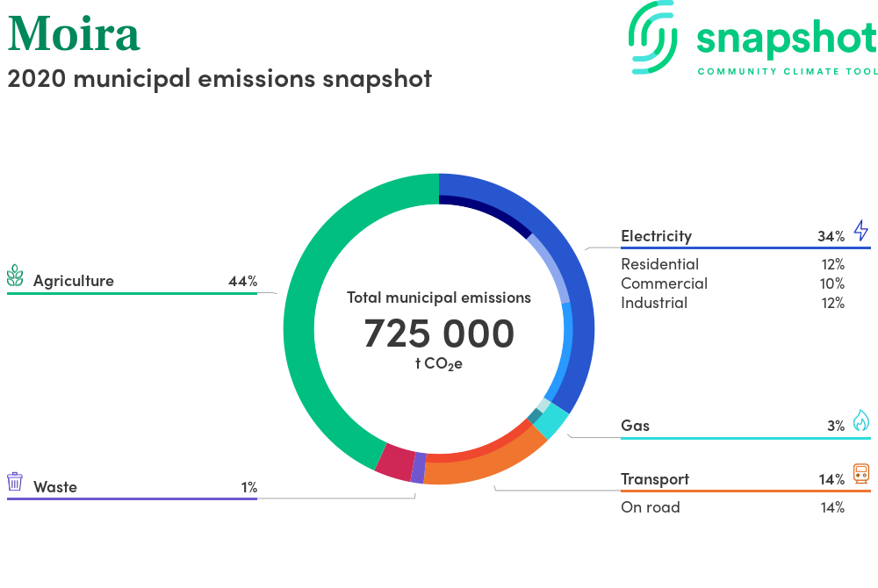Select the crimson donut segment beside Waste
This screenshot has height=588, width=878.
[x=396, y=463]
